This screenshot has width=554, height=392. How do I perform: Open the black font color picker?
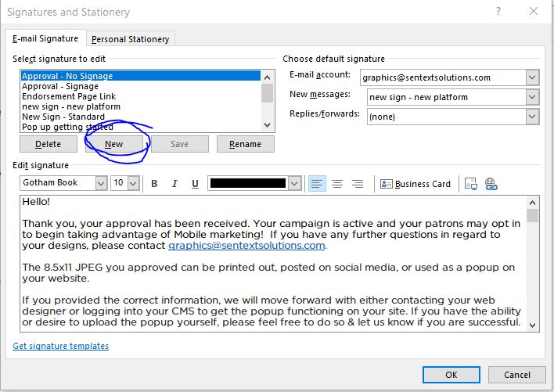pyautogui.click(x=294, y=183)
